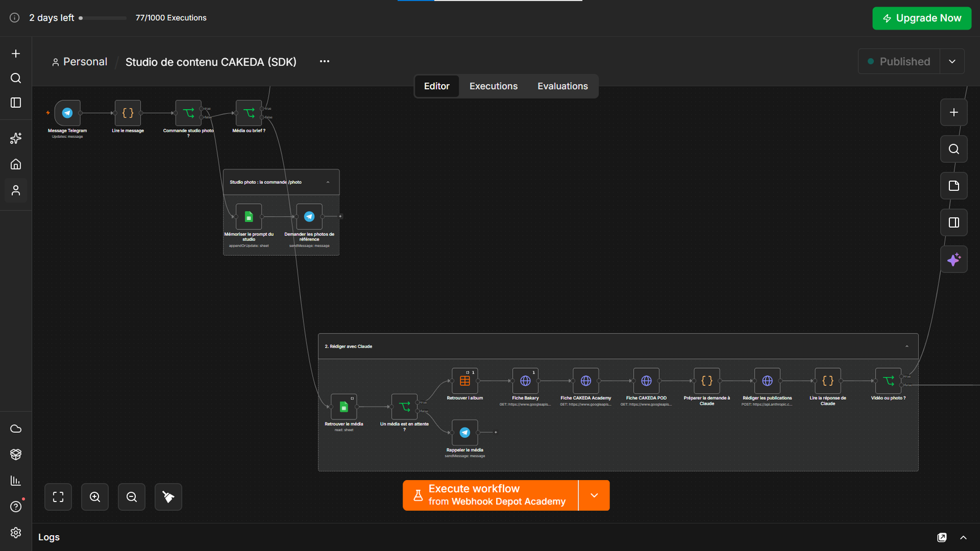The image size is (980, 551).
Task: Zoom out on the canvas
Action: point(132,497)
